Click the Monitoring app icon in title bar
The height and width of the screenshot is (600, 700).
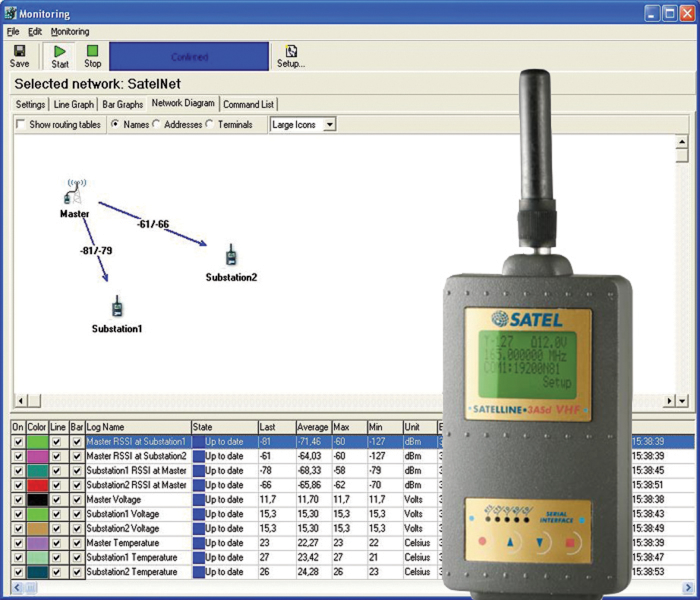(x=11, y=12)
